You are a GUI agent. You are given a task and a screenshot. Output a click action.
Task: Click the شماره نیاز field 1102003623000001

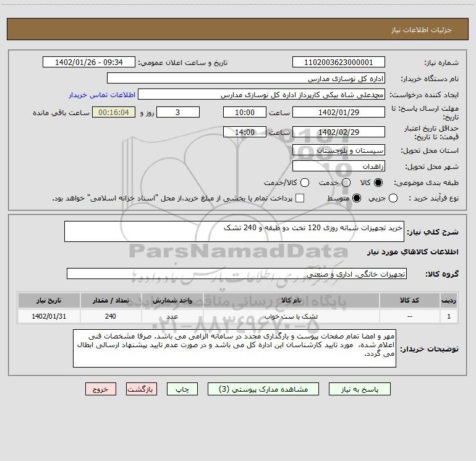pyautogui.click(x=339, y=62)
